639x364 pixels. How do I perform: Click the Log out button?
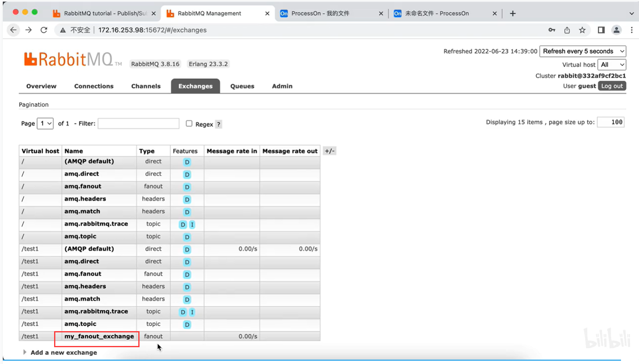(612, 86)
